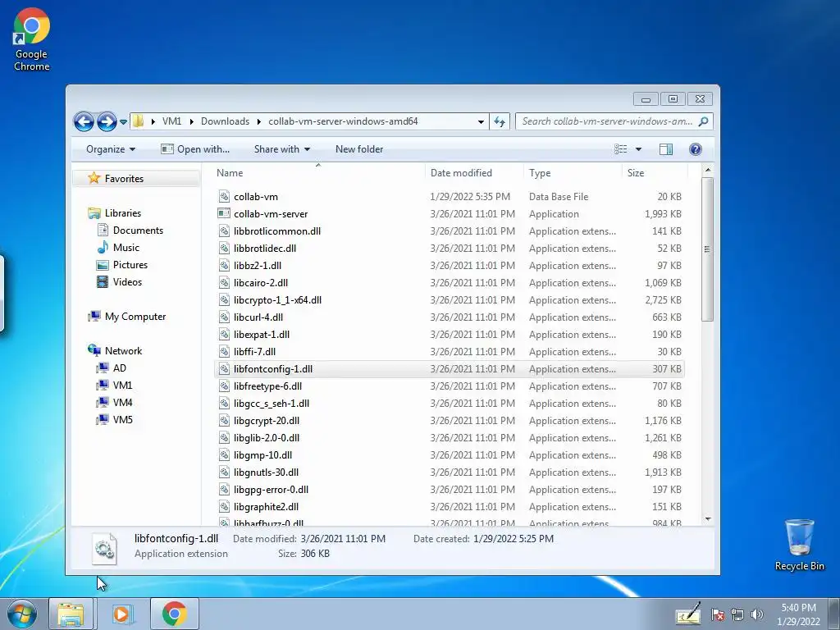Click the Downloads breadcrumb in the address bar
This screenshot has width=840, height=630.
tap(225, 121)
